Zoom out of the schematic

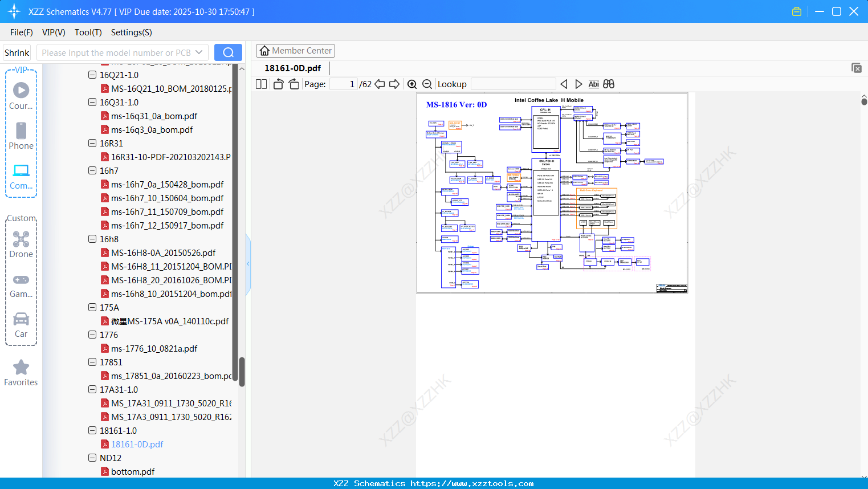pos(427,84)
